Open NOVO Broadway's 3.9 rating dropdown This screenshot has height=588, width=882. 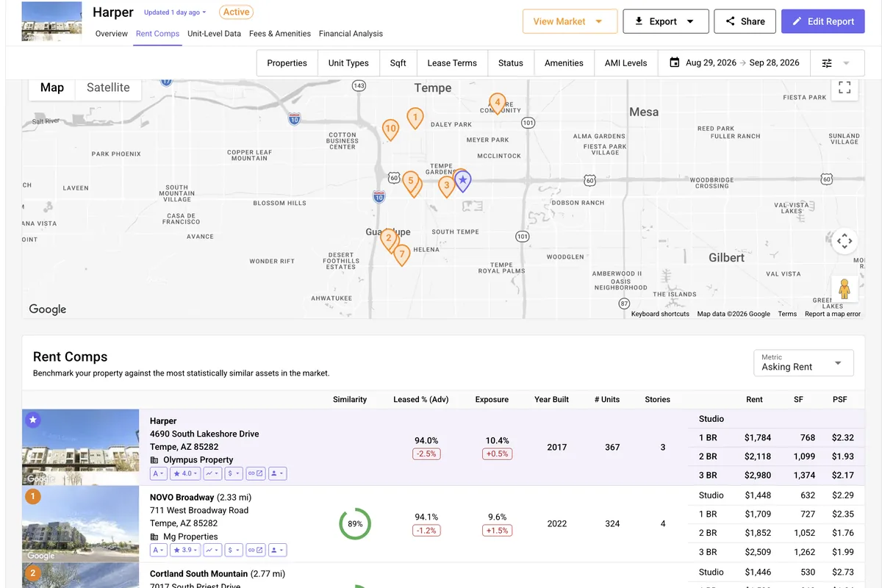pos(186,550)
